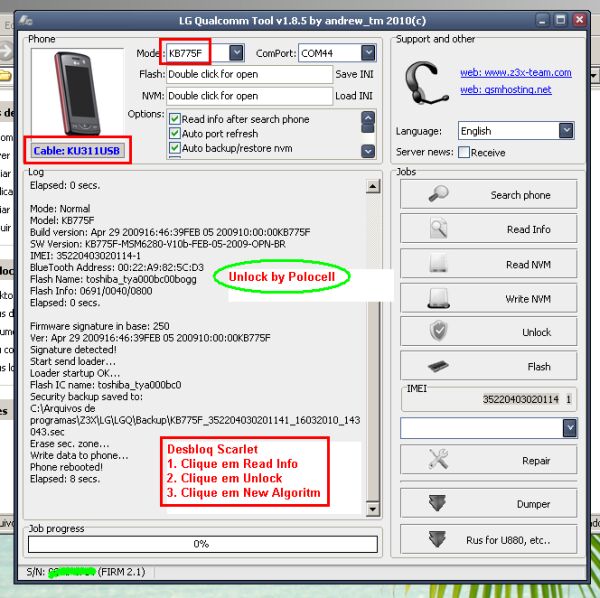Click the app icon in title bar
Screen dimensions: 600x598
click(x=26, y=20)
